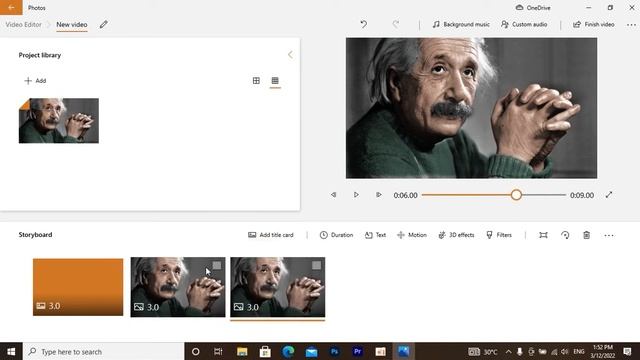Click the Storyboard heading
Image resolution: width=640 pixels, height=360 pixels.
point(35,235)
